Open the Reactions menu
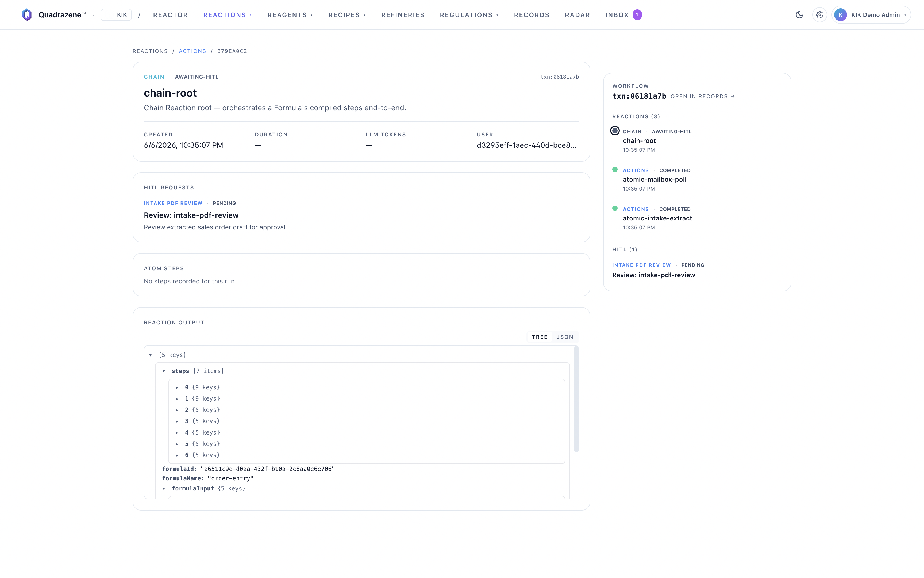 tap(228, 15)
